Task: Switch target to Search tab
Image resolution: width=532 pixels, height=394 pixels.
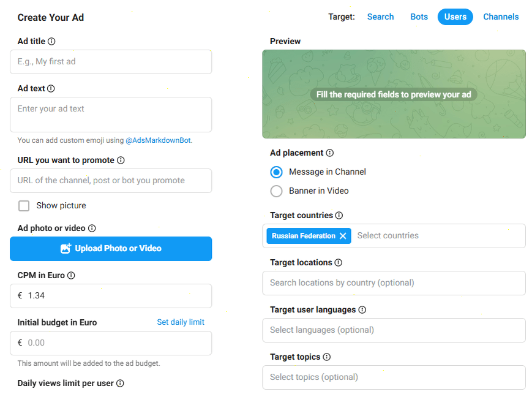Action: (x=380, y=17)
